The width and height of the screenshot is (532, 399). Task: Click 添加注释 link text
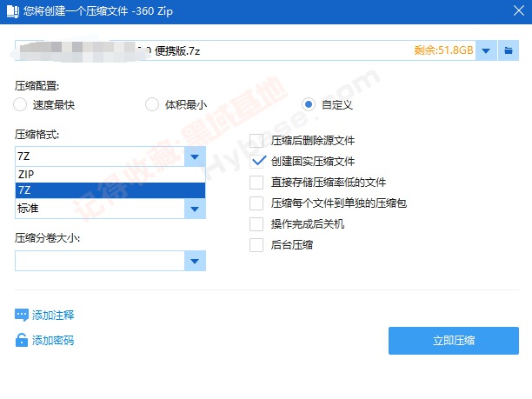53,316
